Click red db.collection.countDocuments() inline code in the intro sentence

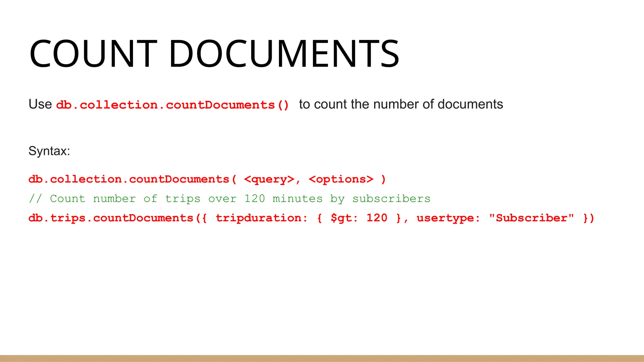[172, 105]
